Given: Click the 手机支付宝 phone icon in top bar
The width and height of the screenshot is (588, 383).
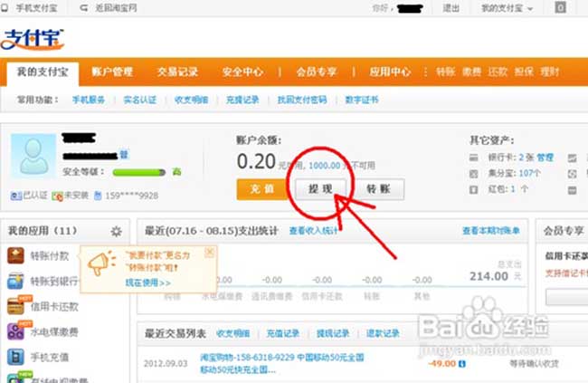Looking at the screenshot, I should coord(5,8).
